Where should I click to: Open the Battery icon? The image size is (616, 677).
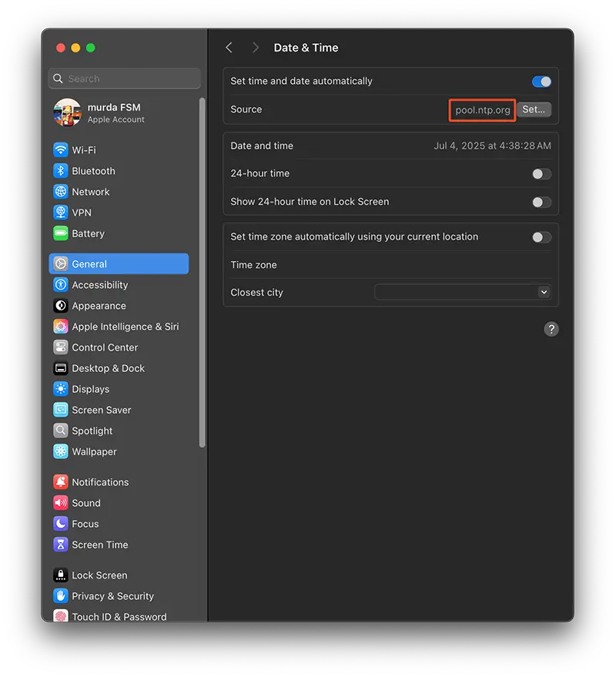60,233
